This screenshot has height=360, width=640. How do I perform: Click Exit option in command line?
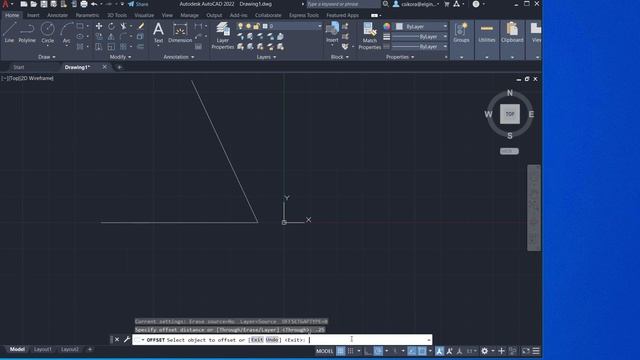pyautogui.click(x=257, y=340)
